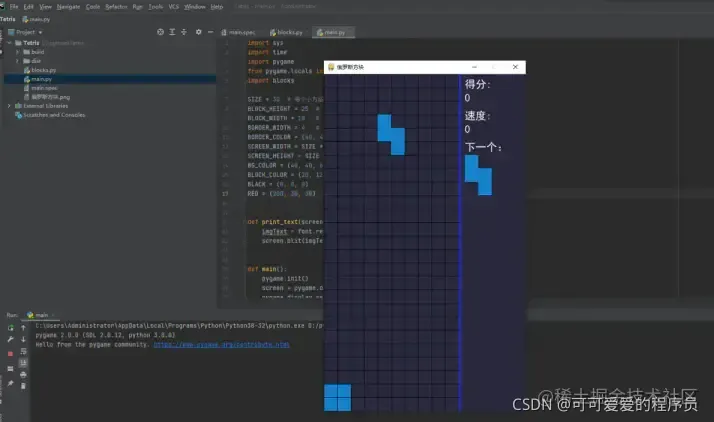Screen dimensions: 714x422
Task: Expand External Libraries node
Action: [x=9, y=106]
